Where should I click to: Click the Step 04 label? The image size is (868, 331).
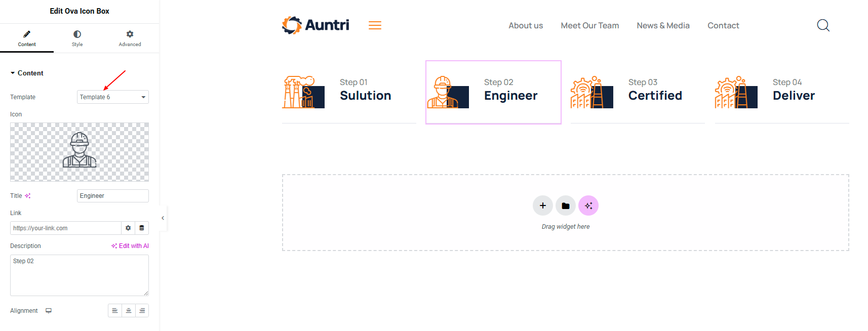pos(787,82)
